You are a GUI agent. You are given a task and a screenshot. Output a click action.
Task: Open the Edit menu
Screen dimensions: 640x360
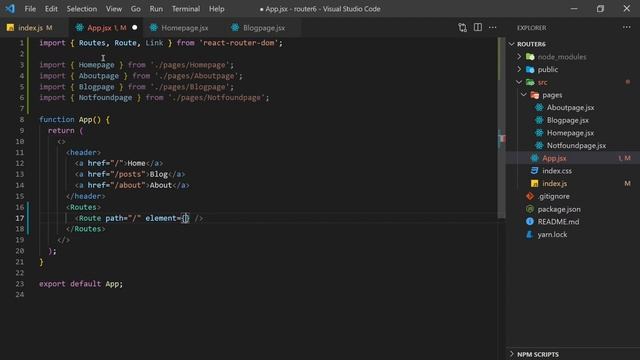coord(51,9)
